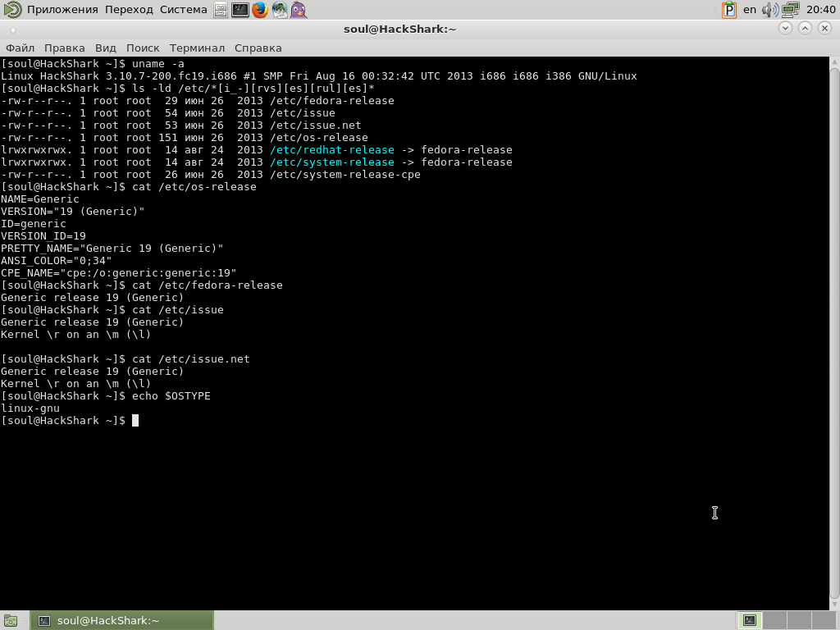Screen dimensions: 840x630
Task: Open the mail client icon in the top panel
Action: tap(280, 10)
